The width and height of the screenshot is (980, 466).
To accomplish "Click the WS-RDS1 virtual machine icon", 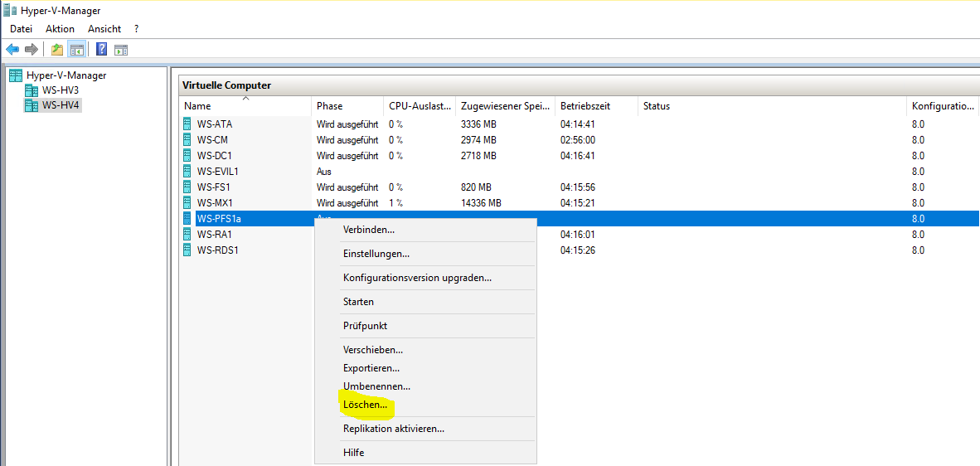I will [x=187, y=250].
